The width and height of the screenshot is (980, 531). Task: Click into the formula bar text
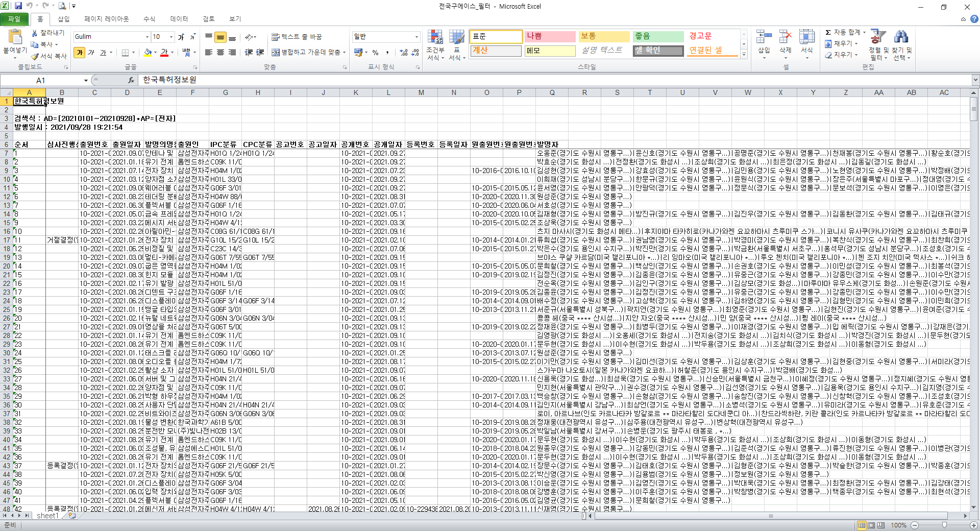[554, 80]
